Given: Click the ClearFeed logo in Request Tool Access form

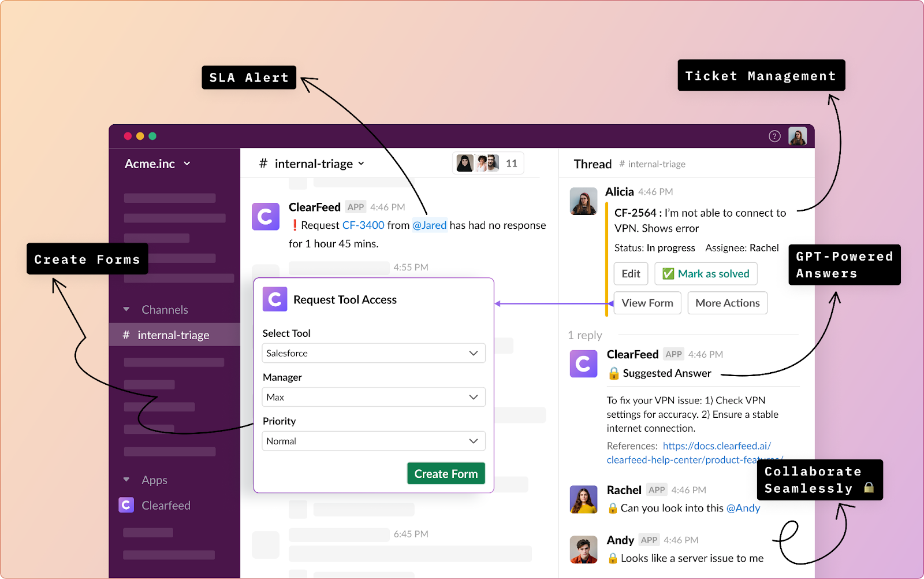Looking at the screenshot, I should [x=275, y=299].
